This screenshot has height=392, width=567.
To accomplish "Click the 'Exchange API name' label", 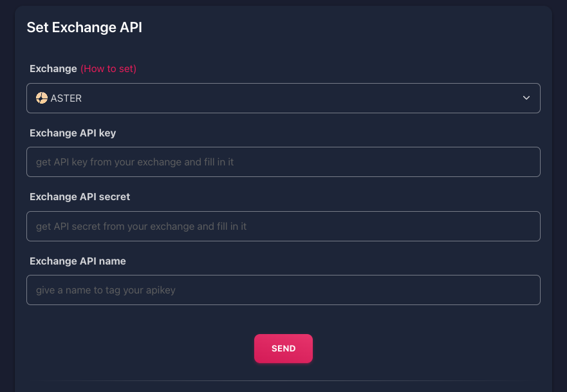I will tap(78, 261).
